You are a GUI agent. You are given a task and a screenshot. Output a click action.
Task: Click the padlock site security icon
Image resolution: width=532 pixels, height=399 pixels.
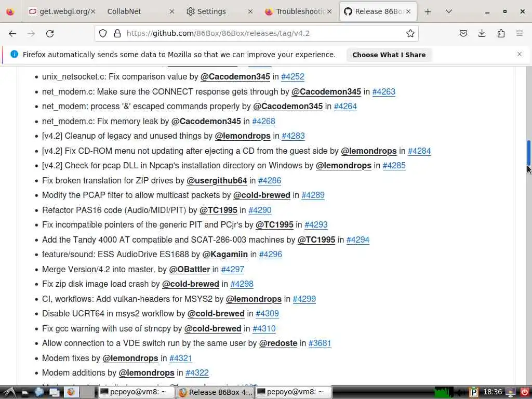(x=117, y=33)
